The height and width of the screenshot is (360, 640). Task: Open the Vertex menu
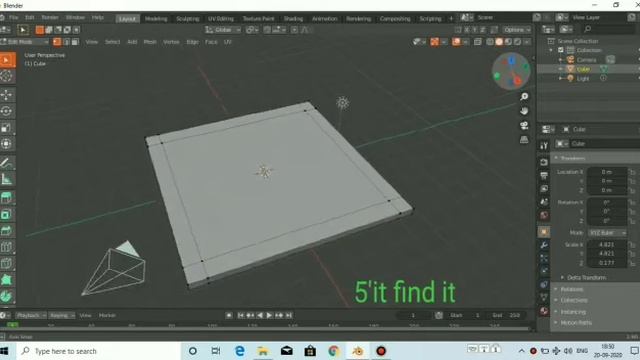171,42
